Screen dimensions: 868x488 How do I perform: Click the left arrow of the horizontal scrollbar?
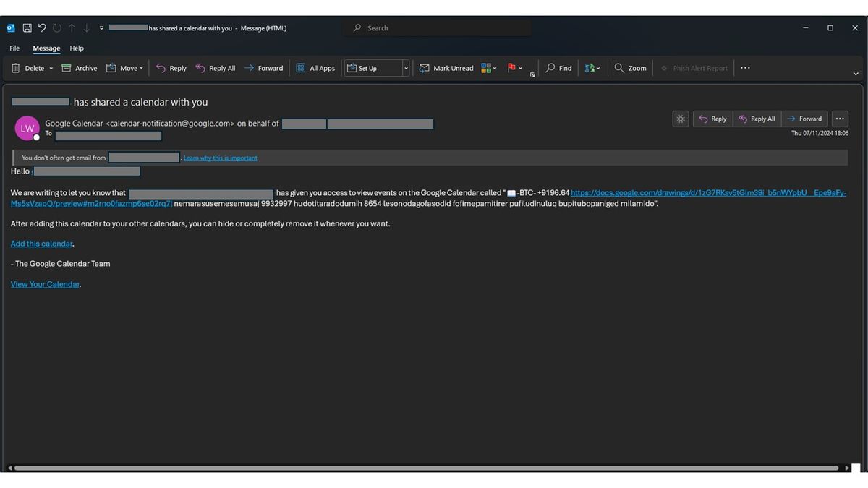9,468
